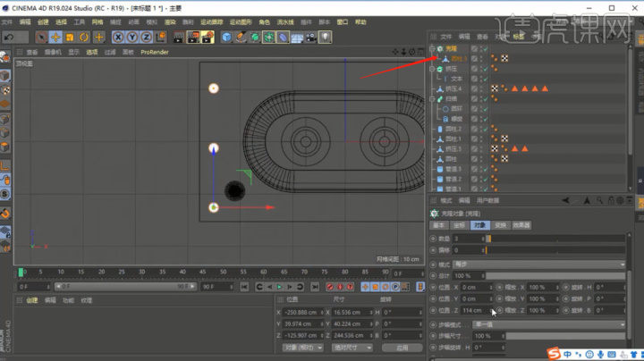Select the Move tool in top toolbar
Screen dimensions: 644x361
pyautogui.click(x=55, y=37)
